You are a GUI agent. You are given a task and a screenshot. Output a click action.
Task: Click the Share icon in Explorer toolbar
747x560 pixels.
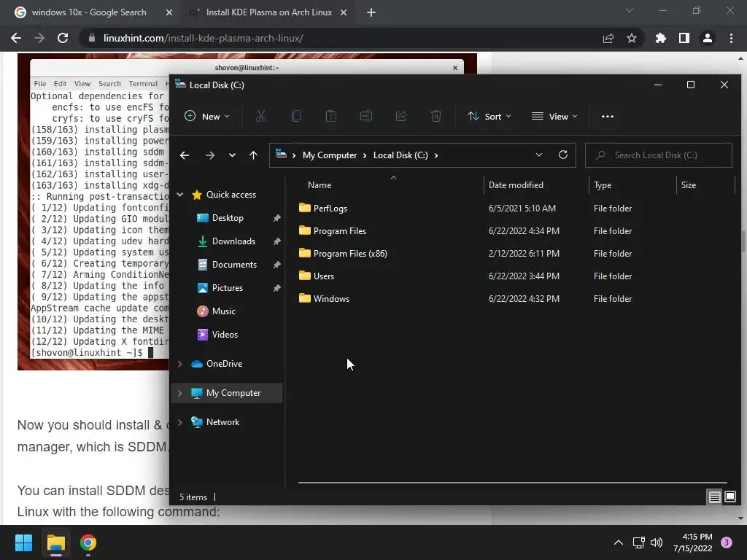pos(401,116)
